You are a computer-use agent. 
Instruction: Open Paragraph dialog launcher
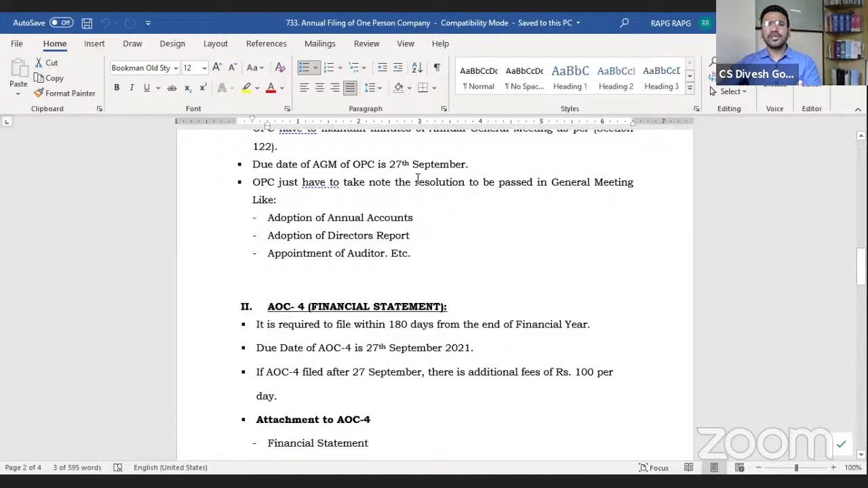pyautogui.click(x=444, y=108)
